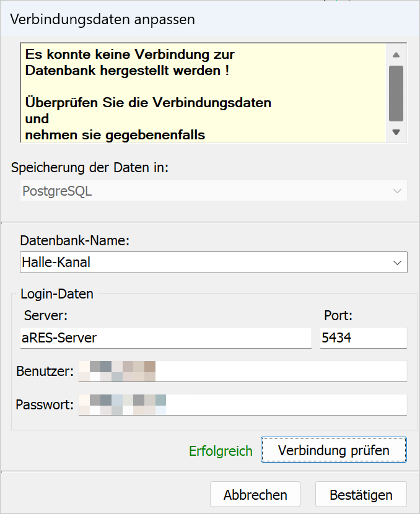Cancel with the Abbrechen button

255,495
